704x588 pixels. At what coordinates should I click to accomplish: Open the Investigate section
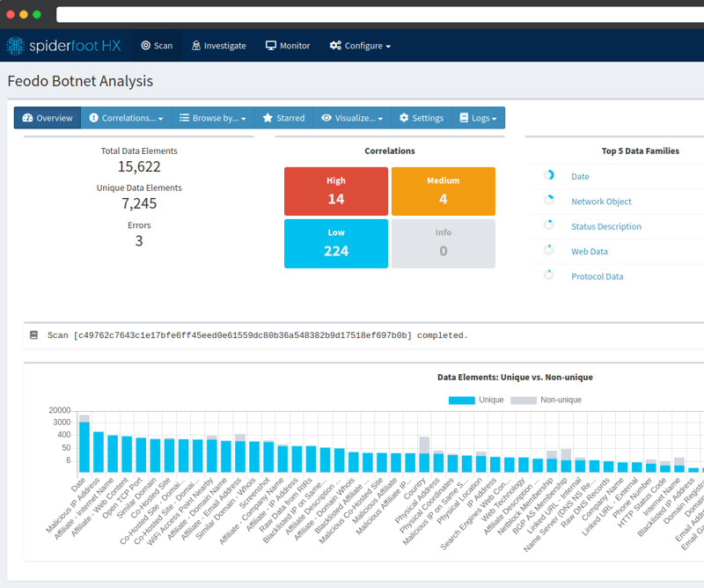218,46
